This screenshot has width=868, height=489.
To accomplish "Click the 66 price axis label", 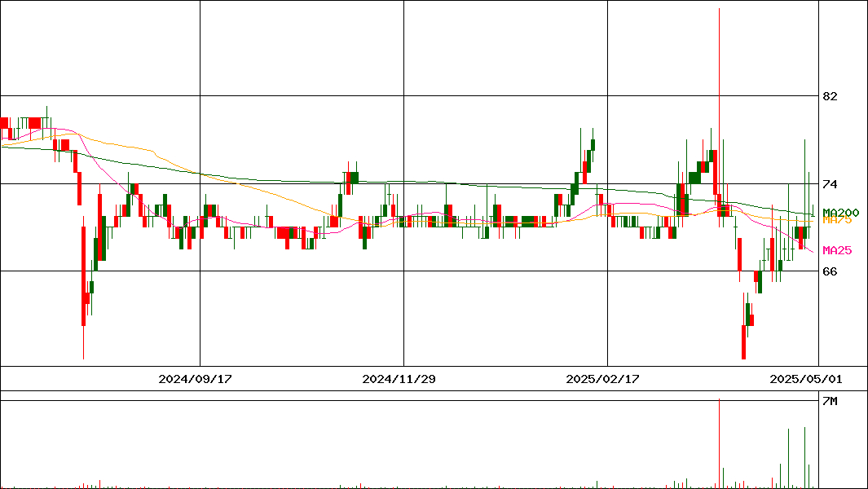I will coord(830,271).
